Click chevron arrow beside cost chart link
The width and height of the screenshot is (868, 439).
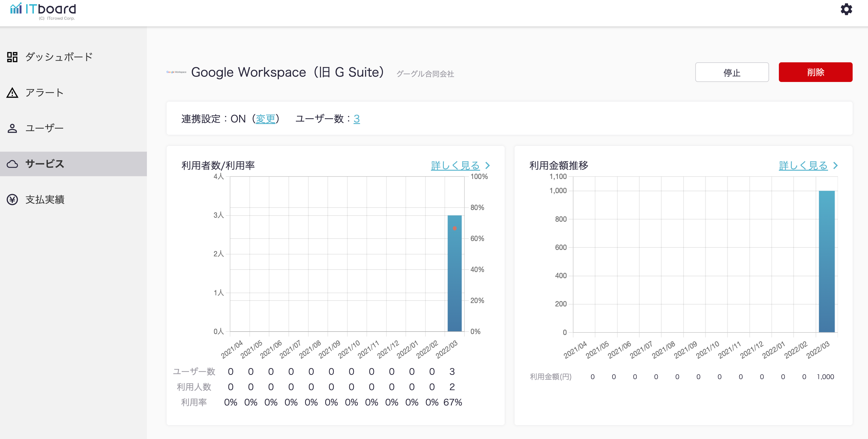836,165
